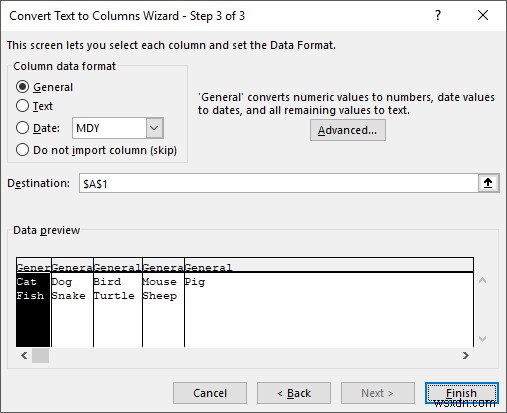Viewport: 507px width, 413px height.
Task: Click the help question mark icon
Action: (x=438, y=15)
